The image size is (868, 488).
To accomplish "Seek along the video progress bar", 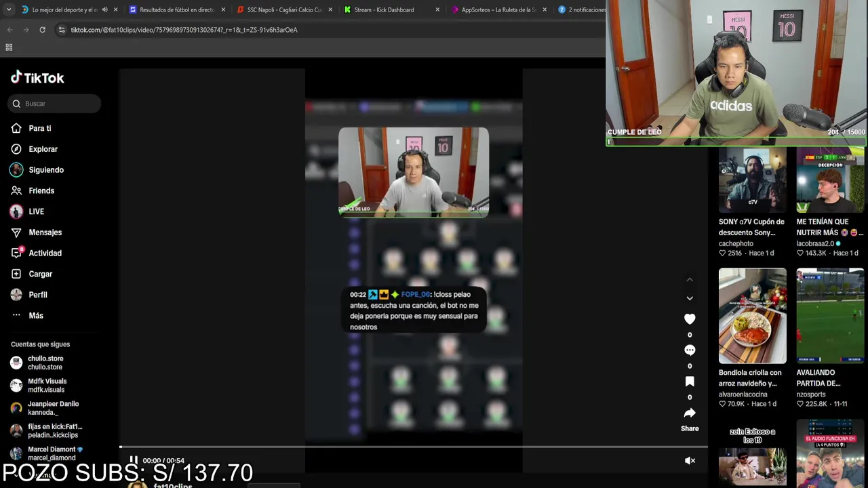I will click(x=414, y=447).
